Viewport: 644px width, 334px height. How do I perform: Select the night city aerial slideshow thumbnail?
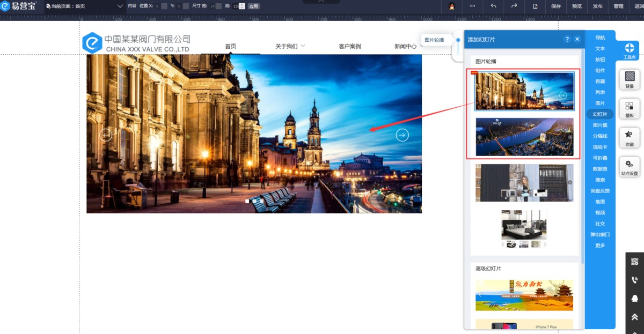click(x=524, y=137)
